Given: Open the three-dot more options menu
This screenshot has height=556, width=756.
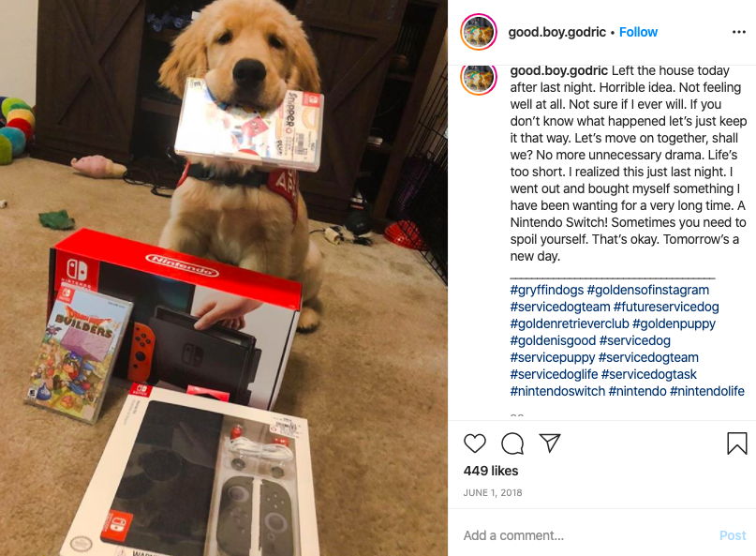Looking at the screenshot, I should tap(738, 32).
